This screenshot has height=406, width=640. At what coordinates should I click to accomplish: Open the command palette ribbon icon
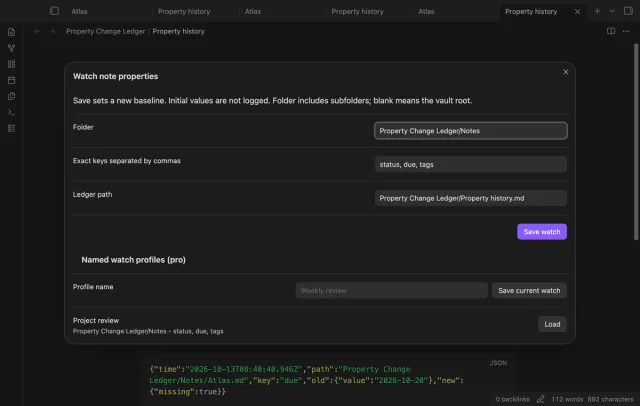pos(11,112)
